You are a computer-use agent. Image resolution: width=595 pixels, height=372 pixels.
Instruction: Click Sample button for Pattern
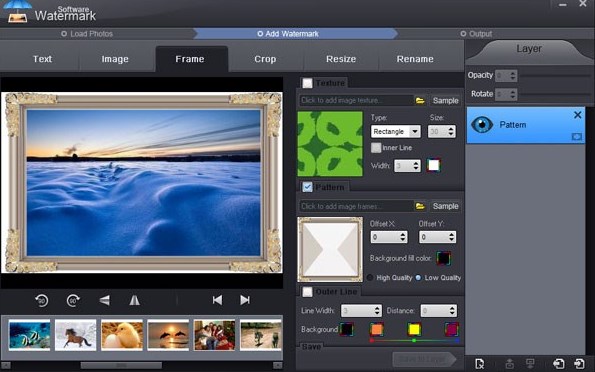[445, 206]
